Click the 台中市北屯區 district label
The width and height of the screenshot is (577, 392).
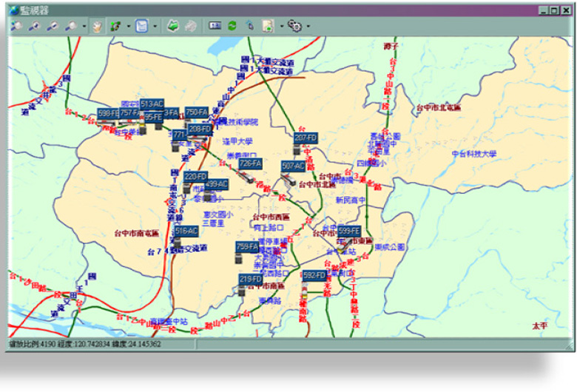(x=439, y=108)
